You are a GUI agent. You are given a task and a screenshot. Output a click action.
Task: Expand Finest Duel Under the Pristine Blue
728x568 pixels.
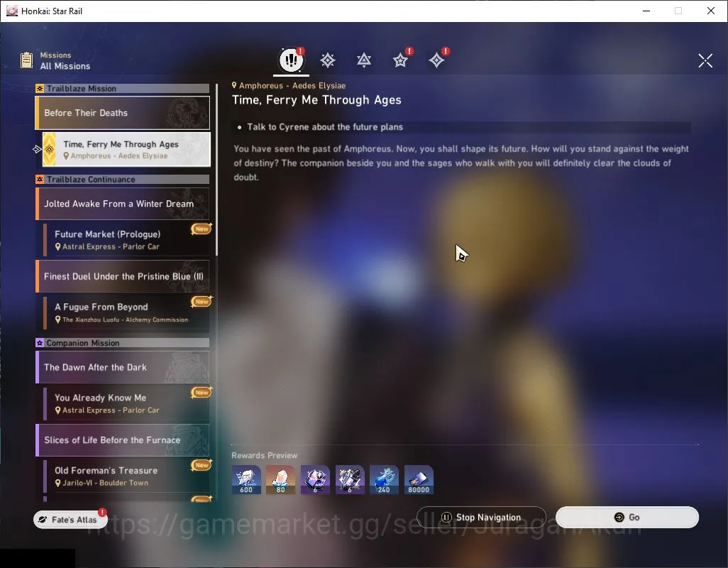123,276
